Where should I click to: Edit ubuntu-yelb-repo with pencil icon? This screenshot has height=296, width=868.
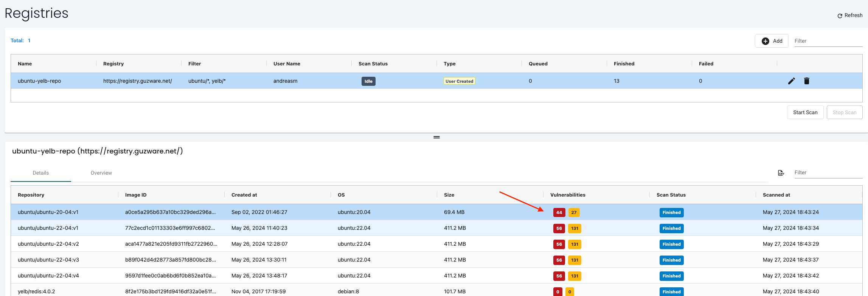pos(791,81)
